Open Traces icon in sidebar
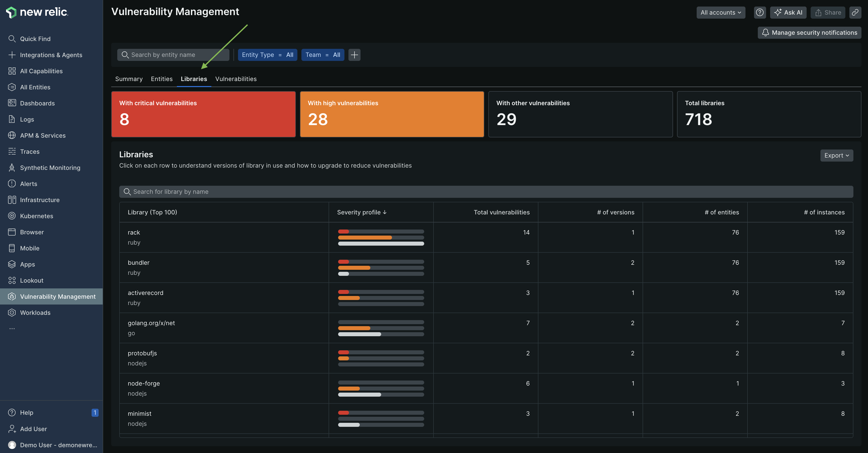Viewport: 868px width, 453px height. pos(12,152)
